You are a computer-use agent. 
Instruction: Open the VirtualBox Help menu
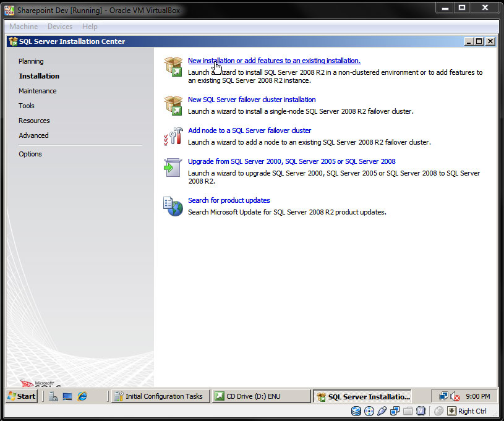coord(90,27)
